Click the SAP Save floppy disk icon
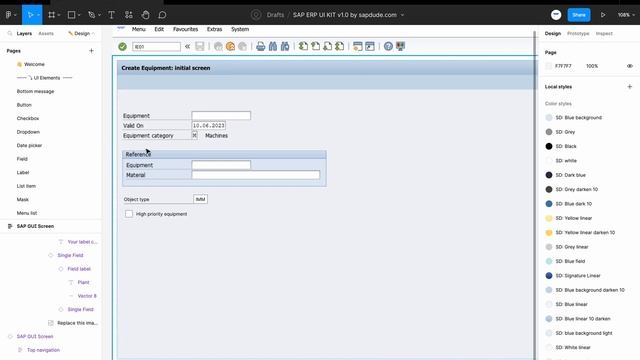The image size is (640, 360). click(x=200, y=47)
